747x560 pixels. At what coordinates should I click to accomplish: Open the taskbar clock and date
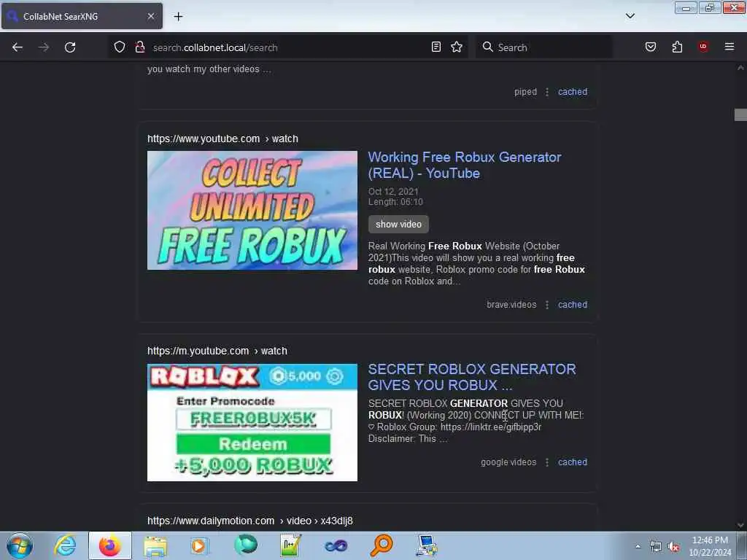[x=710, y=546]
